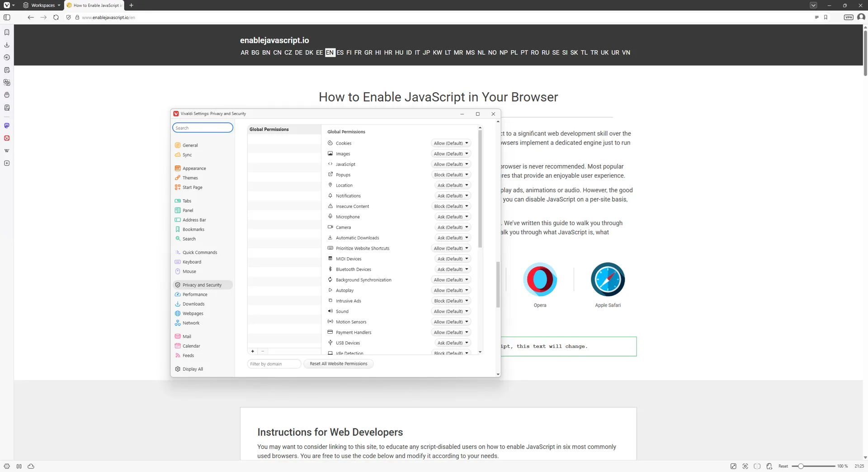Click the Filter by domain field
The width and height of the screenshot is (868, 472).
tap(274, 363)
